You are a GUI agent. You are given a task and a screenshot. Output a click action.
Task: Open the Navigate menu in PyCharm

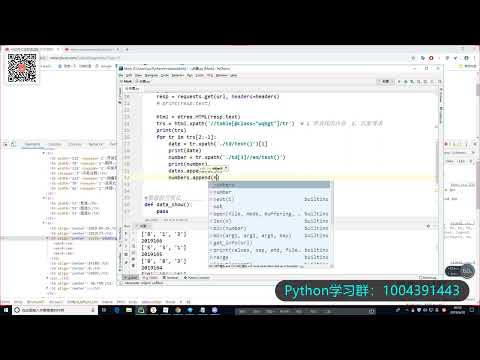151,75
